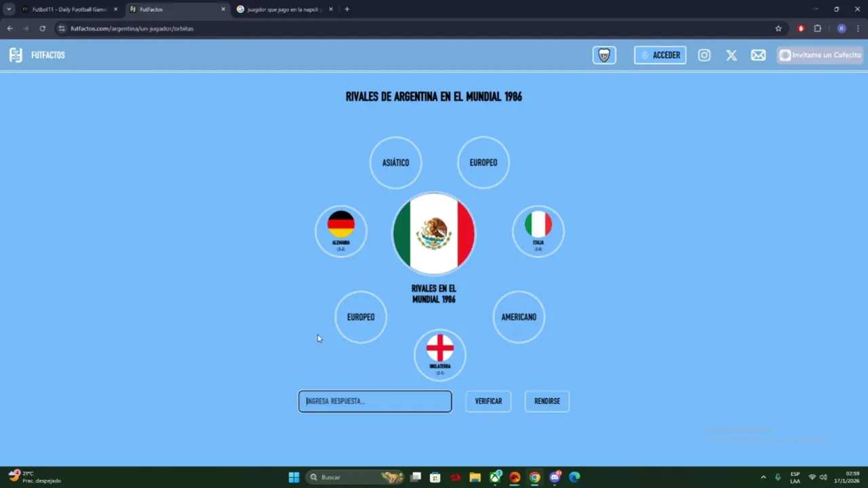The width and height of the screenshot is (868, 488).
Task: Close the Google search Napoli tab
Action: 331,9
